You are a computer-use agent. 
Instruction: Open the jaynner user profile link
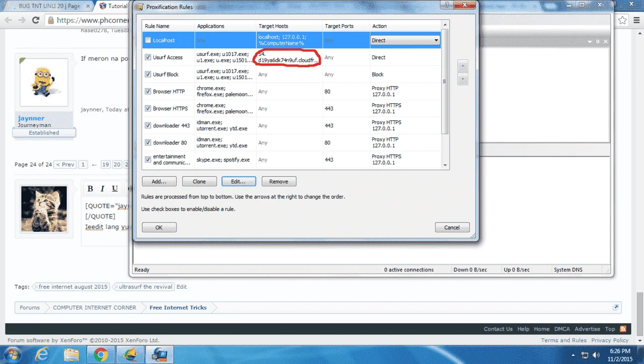pos(31,118)
